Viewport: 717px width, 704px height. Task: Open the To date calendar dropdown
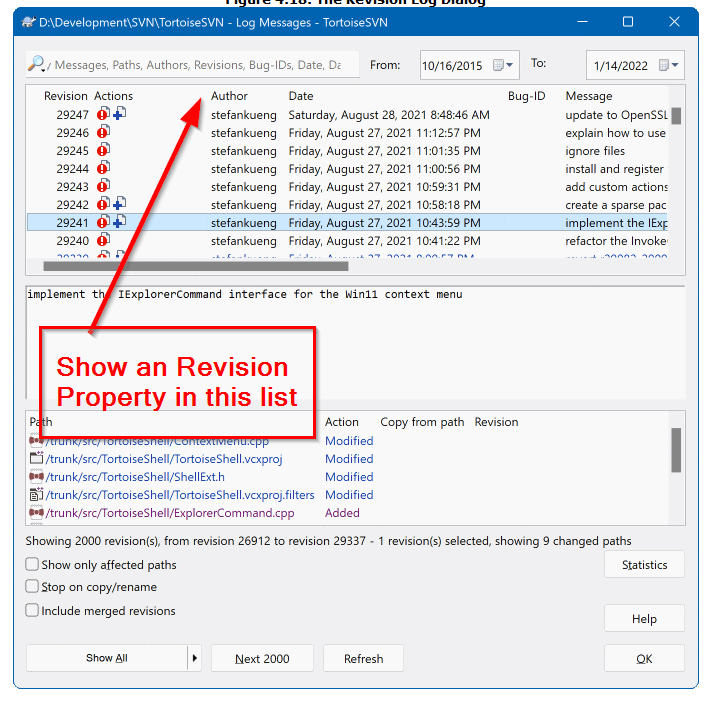click(669, 65)
